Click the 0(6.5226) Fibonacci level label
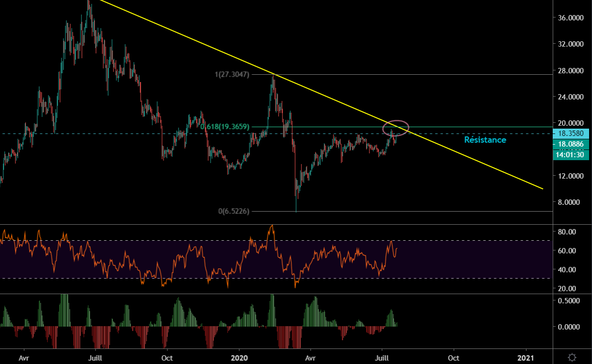592x364 pixels. pyautogui.click(x=235, y=211)
